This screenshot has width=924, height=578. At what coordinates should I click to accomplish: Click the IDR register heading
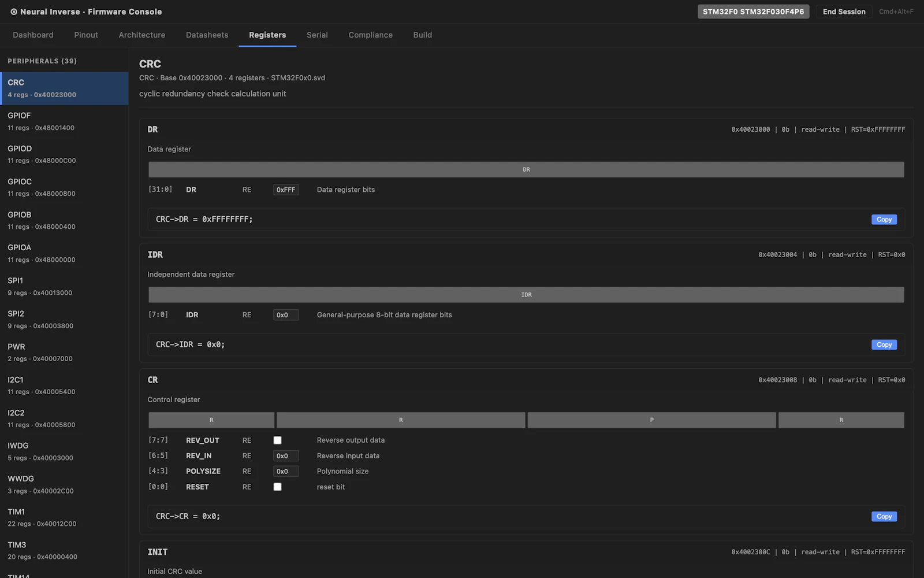point(155,255)
